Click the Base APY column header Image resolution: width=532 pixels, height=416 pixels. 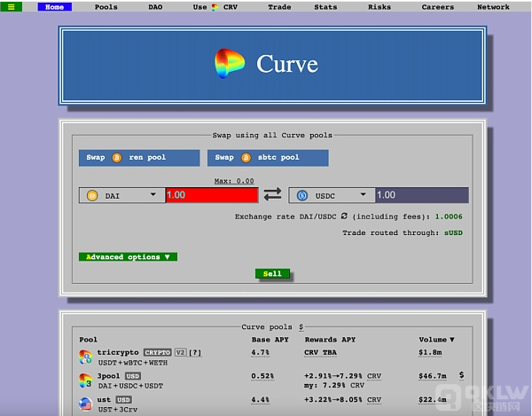pos(270,340)
